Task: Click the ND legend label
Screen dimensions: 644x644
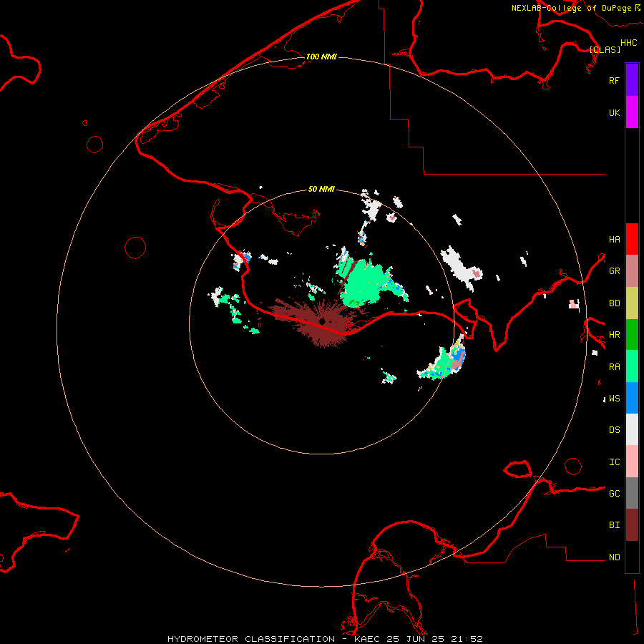Action: (614, 557)
